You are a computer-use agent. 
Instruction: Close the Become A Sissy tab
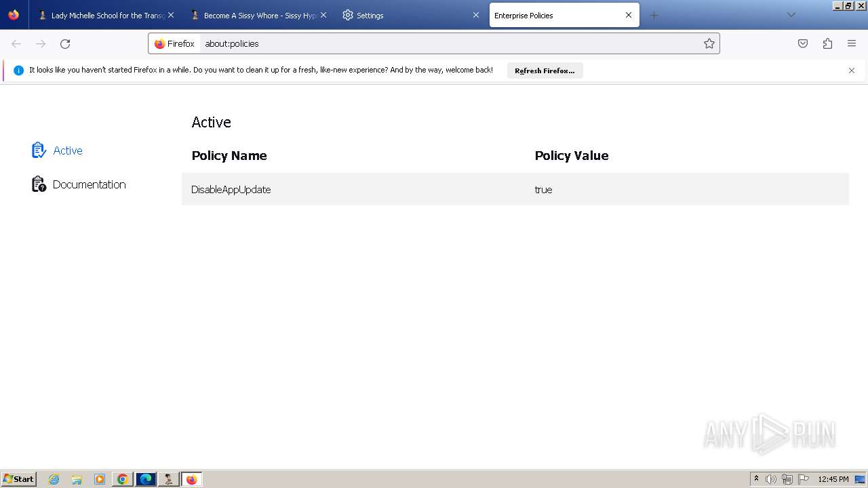(323, 15)
